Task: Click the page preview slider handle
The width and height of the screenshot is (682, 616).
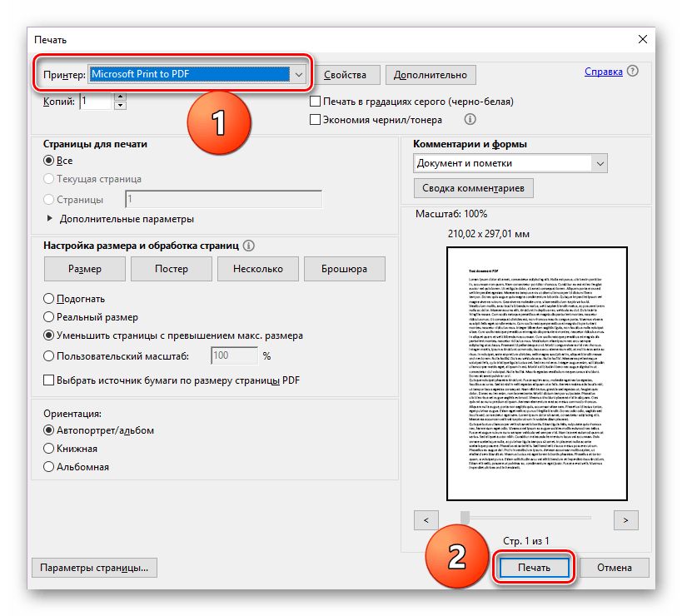Action: point(465,518)
